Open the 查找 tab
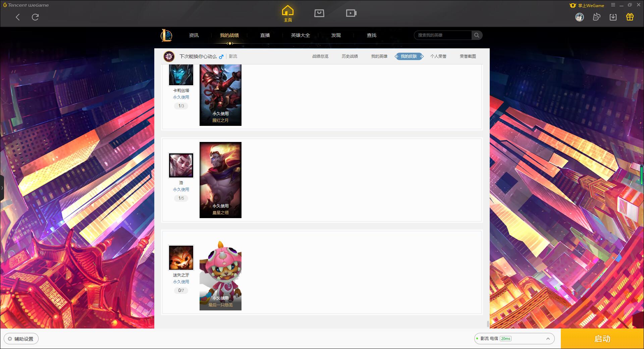Image resolution: width=644 pixels, height=349 pixels. click(x=372, y=35)
